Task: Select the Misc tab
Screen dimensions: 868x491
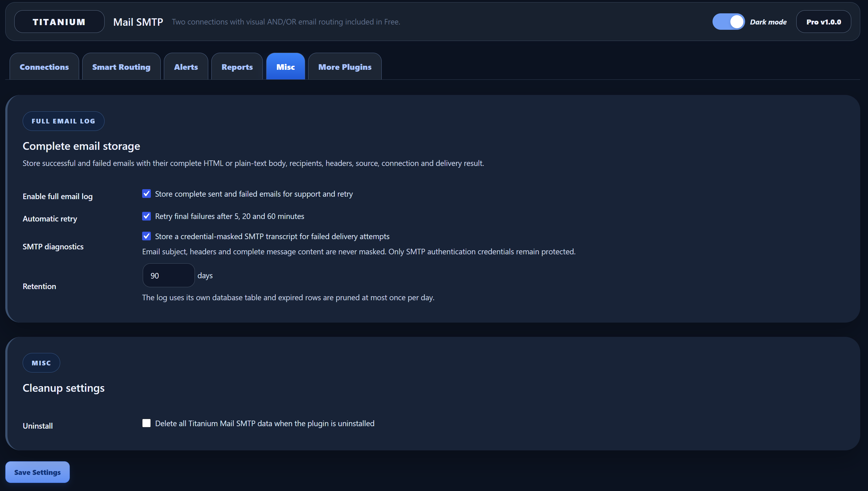Action: pos(286,66)
